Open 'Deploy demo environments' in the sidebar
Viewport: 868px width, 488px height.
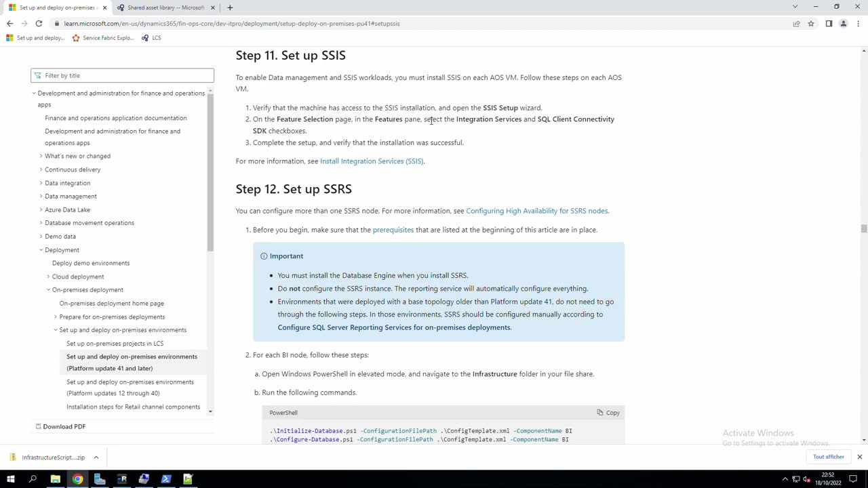pos(91,263)
